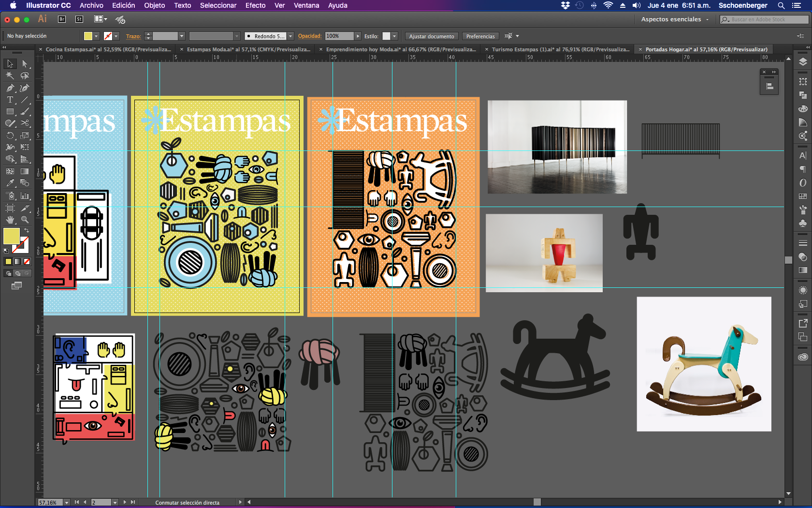
Task: Select the Line Segment tool
Action: [25, 100]
